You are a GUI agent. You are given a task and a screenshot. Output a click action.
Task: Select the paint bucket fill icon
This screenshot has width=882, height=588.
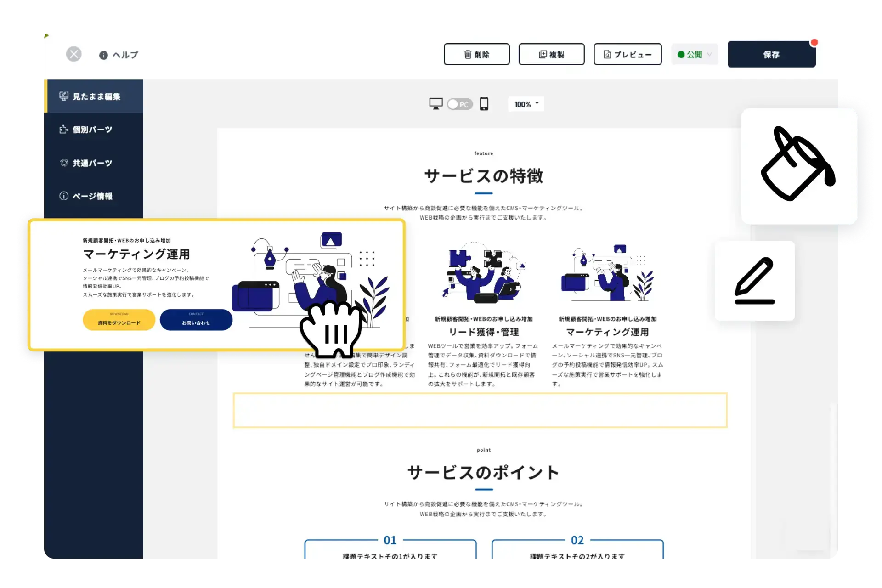click(x=799, y=165)
